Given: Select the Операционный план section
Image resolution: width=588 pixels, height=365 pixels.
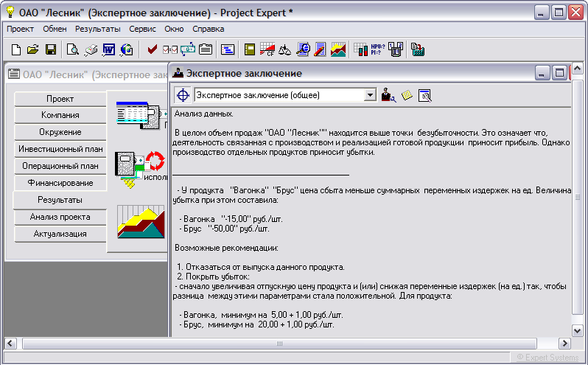Looking at the screenshot, I should click(60, 166).
